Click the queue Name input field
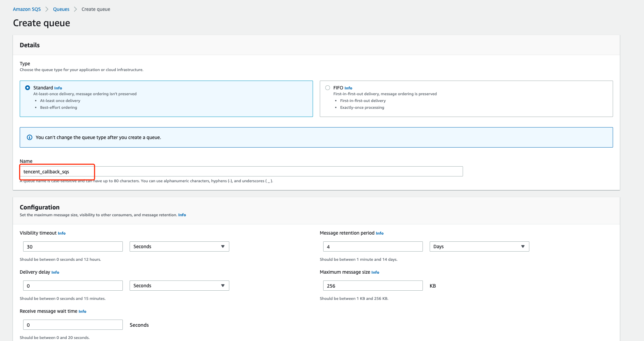644x341 pixels. (241, 172)
